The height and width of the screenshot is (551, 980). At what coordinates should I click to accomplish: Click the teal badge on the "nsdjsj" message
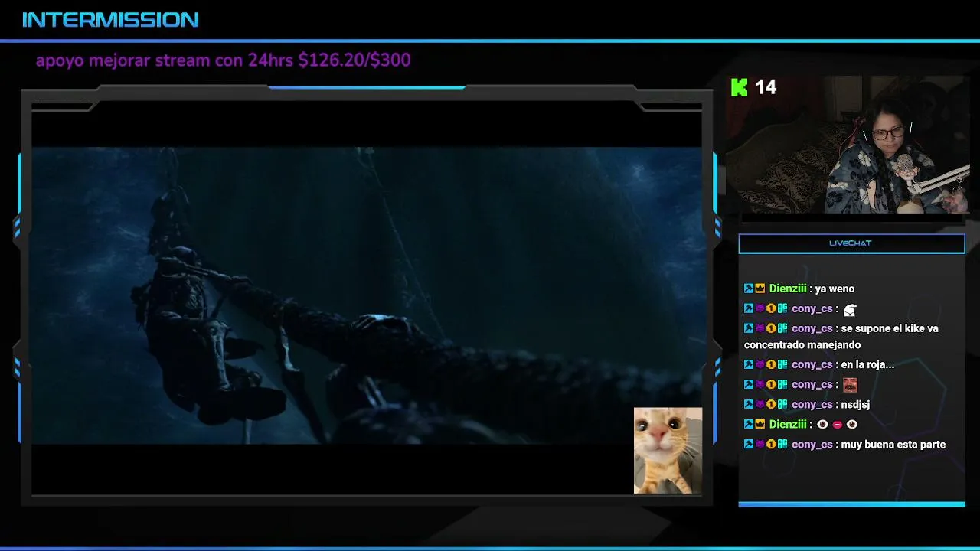[x=782, y=404]
